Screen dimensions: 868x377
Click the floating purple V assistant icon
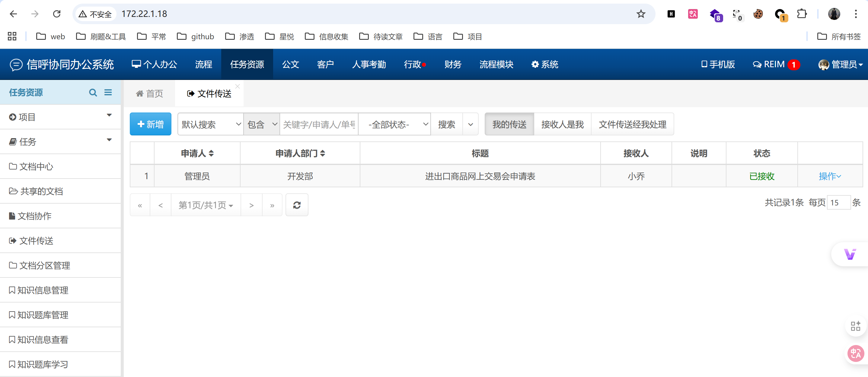coord(850,254)
